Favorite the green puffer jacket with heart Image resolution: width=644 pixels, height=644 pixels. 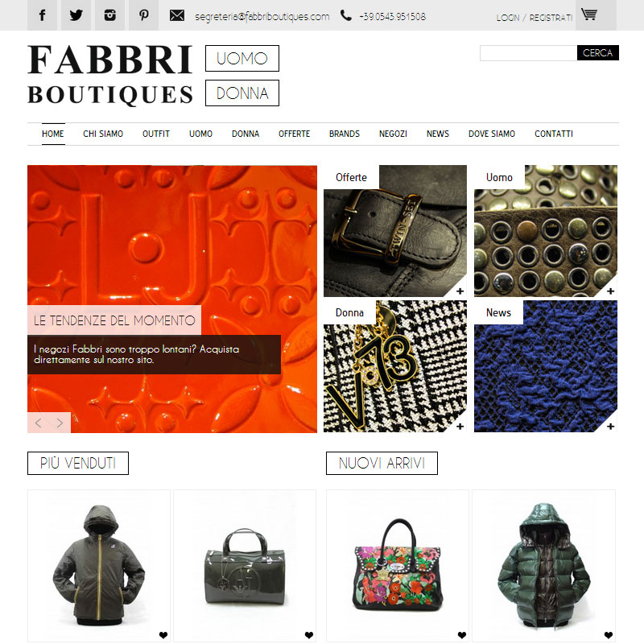tap(609, 635)
